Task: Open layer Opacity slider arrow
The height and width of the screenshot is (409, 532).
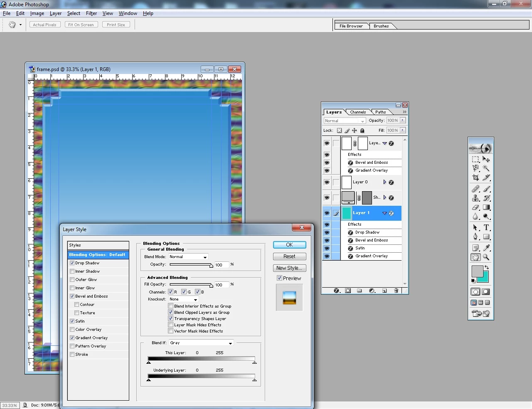Action: (x=403, y=120)
